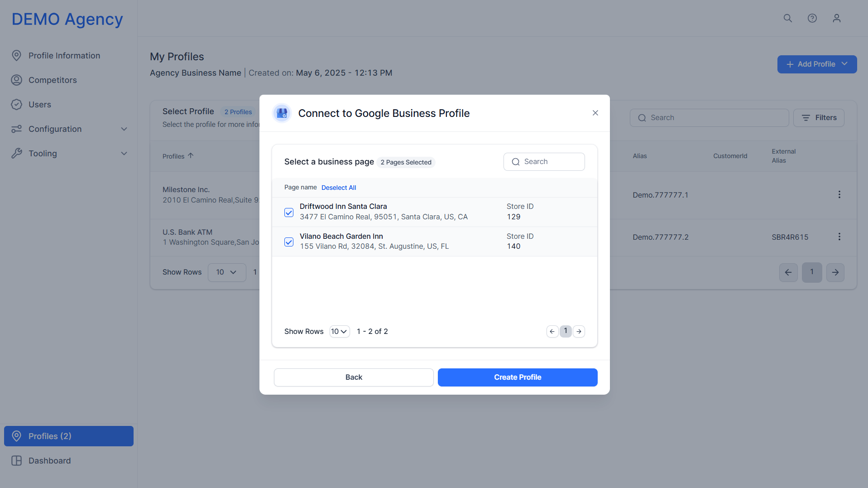Uncheck Driftwood Inn Santa Clara checkbox
Viewport: 868px width, 488px height.
tap(289, 212)
